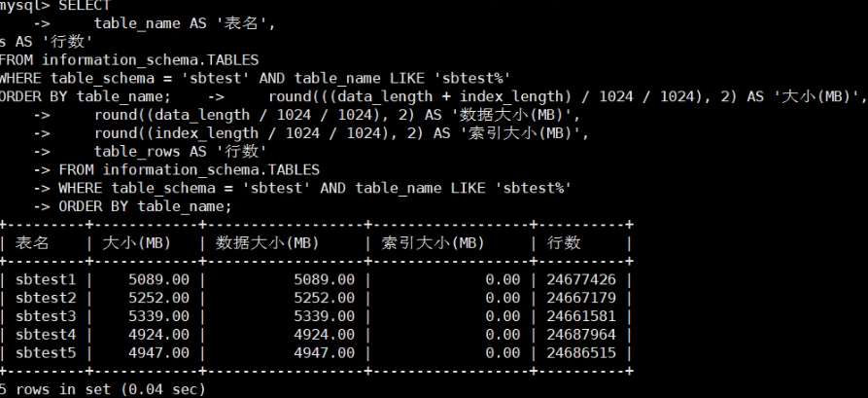The height and width of the screenshot is (398, 868).
Task: Click the '大小(MB)' column header in results
Action: click(137, 242)
